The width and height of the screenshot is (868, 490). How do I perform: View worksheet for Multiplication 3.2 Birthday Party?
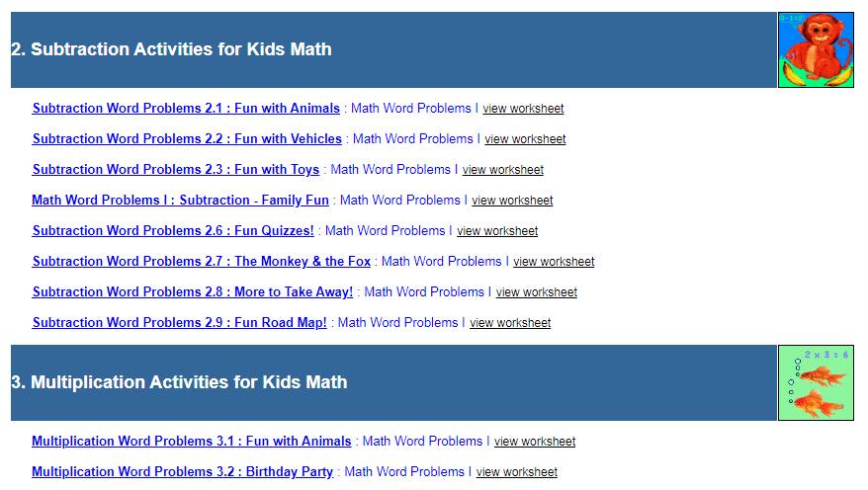coord(517,472)
